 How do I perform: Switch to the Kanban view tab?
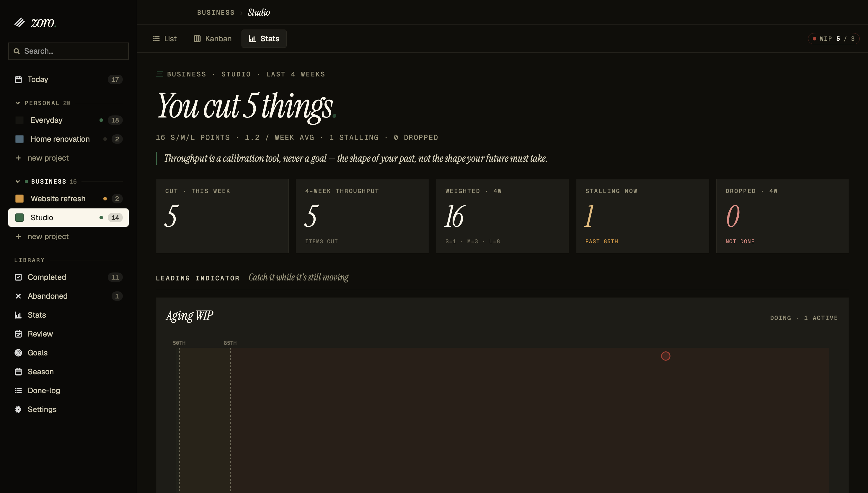coord(213,39)
